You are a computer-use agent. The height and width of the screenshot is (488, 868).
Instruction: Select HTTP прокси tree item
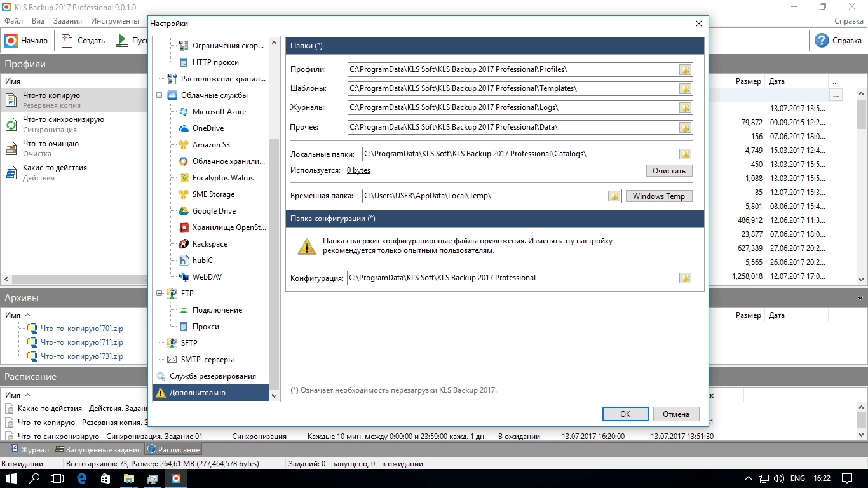(215, 62)
